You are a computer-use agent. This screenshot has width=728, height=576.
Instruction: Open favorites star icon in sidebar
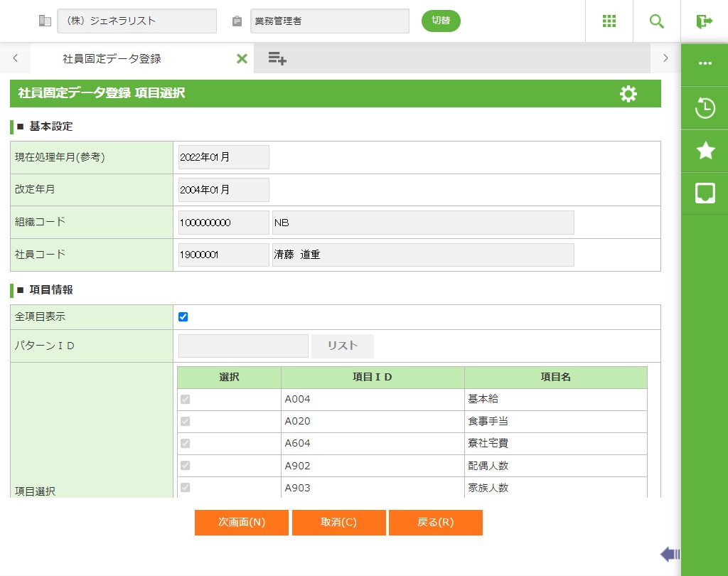click(705, 150)
